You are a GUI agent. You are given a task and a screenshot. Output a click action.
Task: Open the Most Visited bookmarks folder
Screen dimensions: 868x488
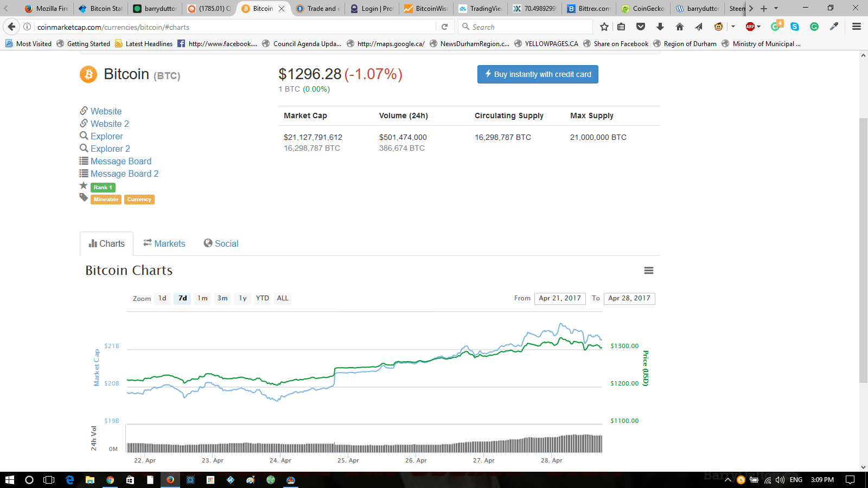[28, 43]
